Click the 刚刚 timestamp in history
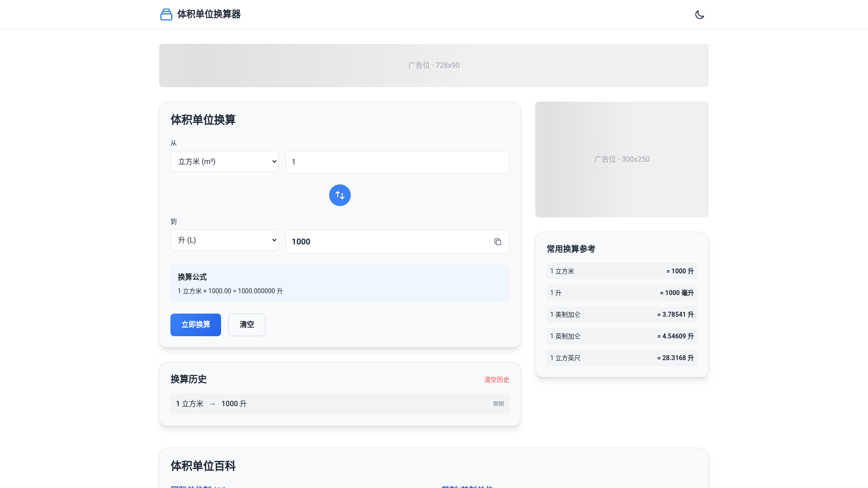868x488 pixels. click(x=499, y=404)
